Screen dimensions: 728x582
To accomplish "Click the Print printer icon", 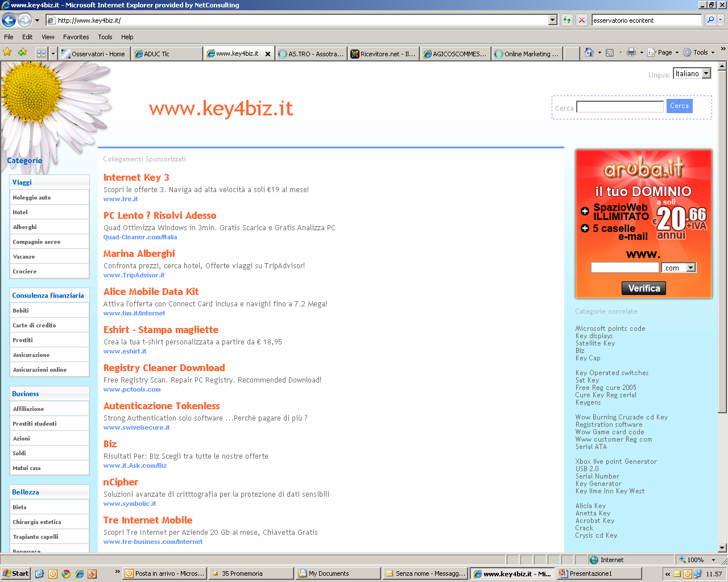I will point(631,52).
